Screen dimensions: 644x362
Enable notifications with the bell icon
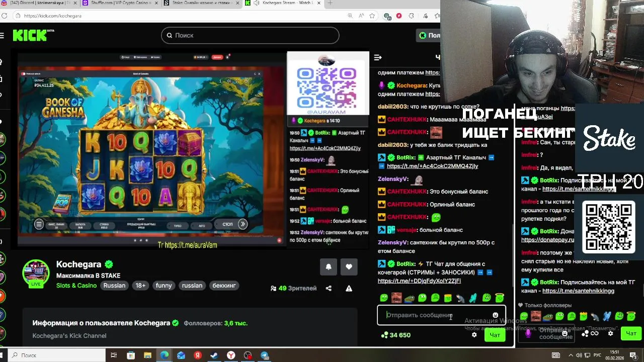pos(329,267)
